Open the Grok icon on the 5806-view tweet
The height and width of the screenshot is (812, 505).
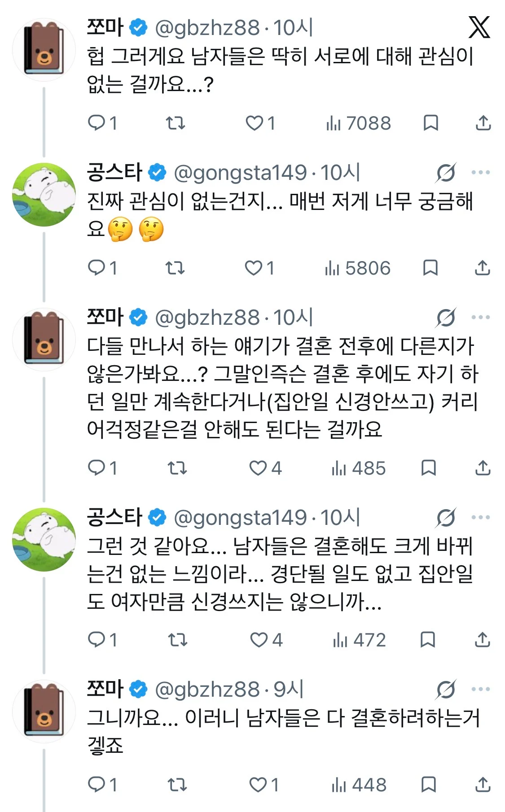(x=446, y=173)
